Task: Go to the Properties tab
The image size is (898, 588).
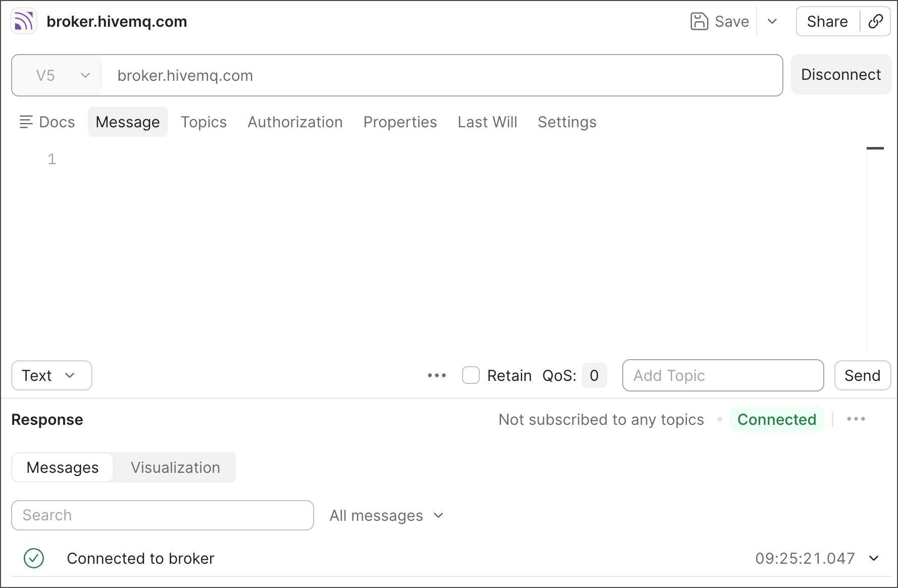Action: [400, 122]
